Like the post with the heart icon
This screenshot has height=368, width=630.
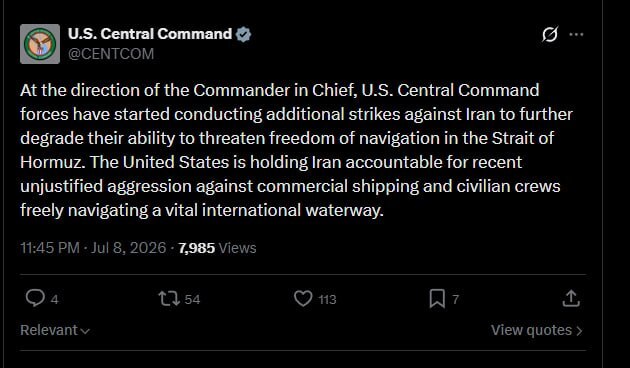303,298
